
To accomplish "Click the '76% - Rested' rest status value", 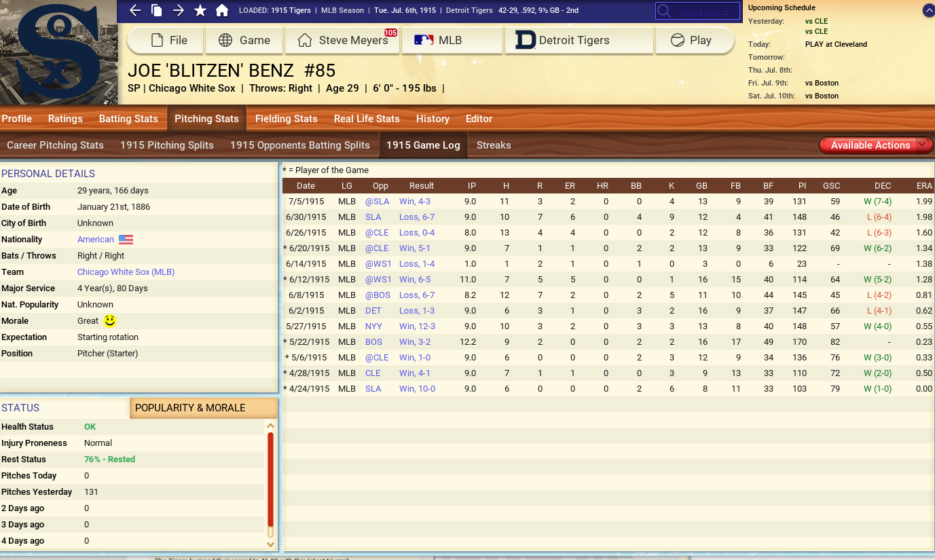I will pos(109,460).
